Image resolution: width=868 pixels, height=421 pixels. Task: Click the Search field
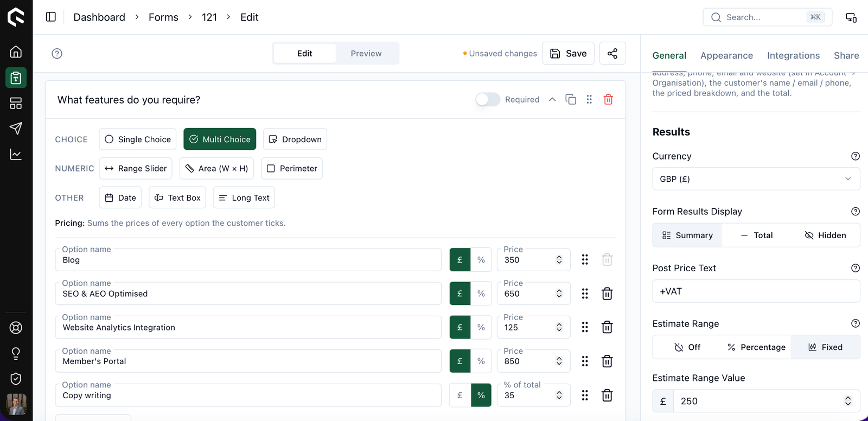click(x=768, y=17)
